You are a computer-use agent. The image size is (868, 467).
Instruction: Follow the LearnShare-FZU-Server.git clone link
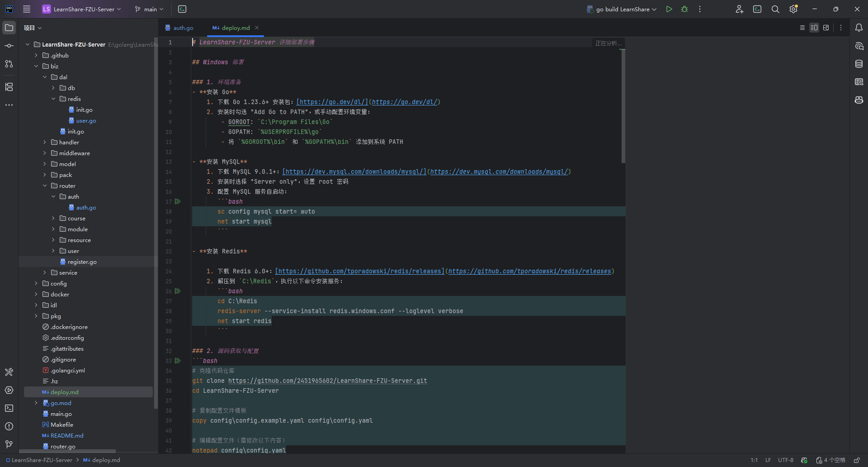pyautogui.click(x=327, y=381)
